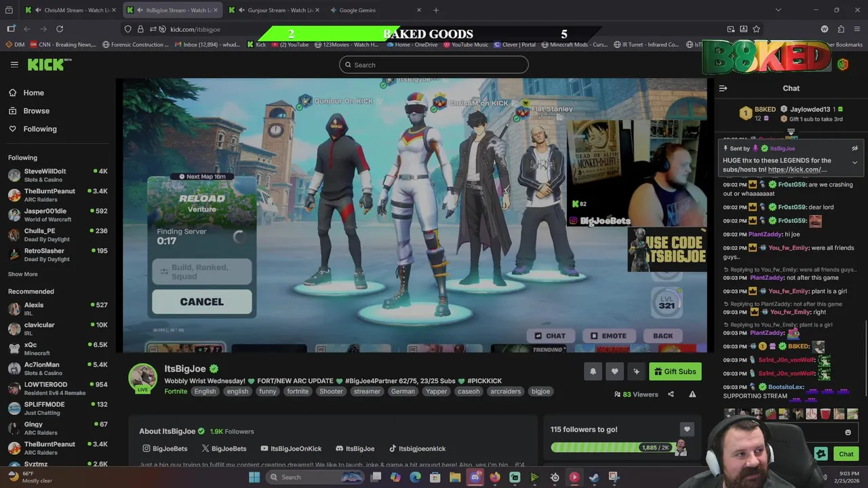The height and width of the screenshot is (488, 868).
Task: Focus the Kick search field
Action: pyautogui.click(x=434, y=65)
